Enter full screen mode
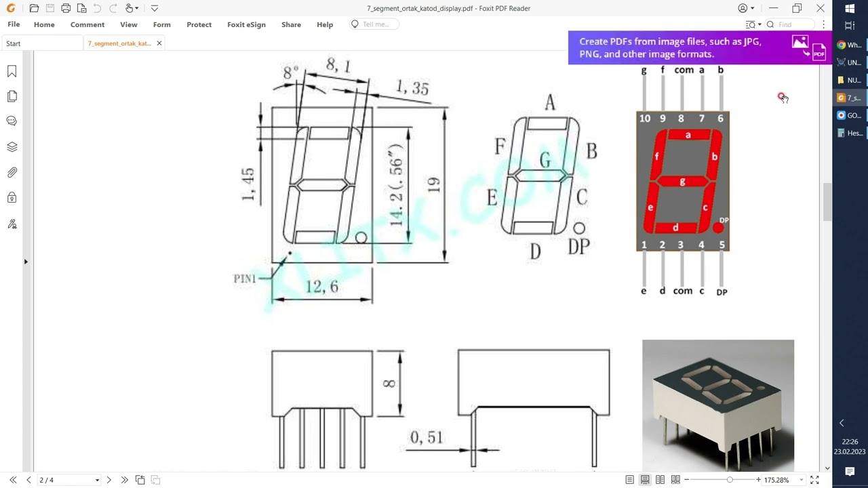This screenshot has height=488, width=868. pos(814,480)
